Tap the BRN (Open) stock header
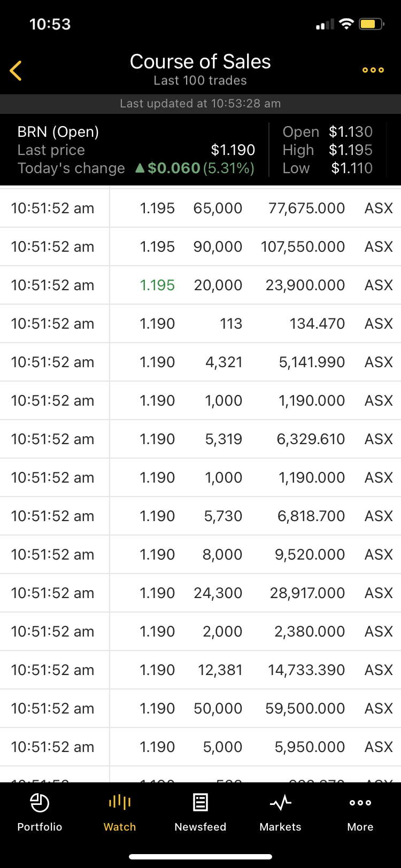 58,132
